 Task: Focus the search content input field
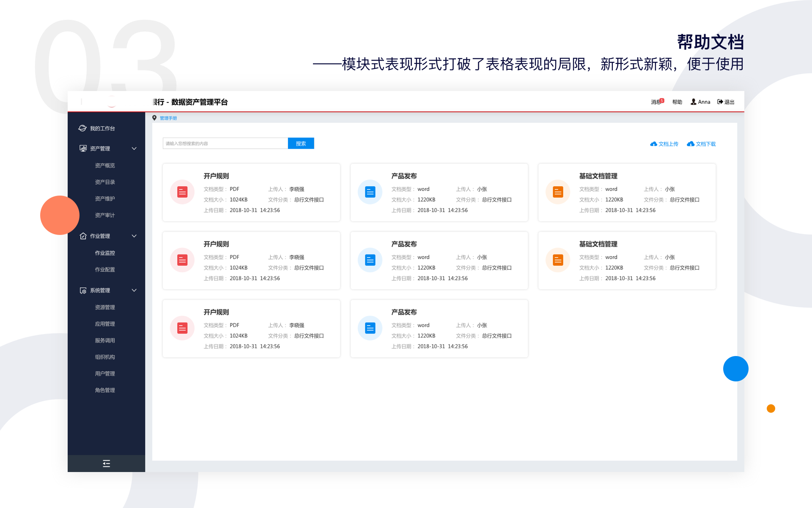(225, 144)
